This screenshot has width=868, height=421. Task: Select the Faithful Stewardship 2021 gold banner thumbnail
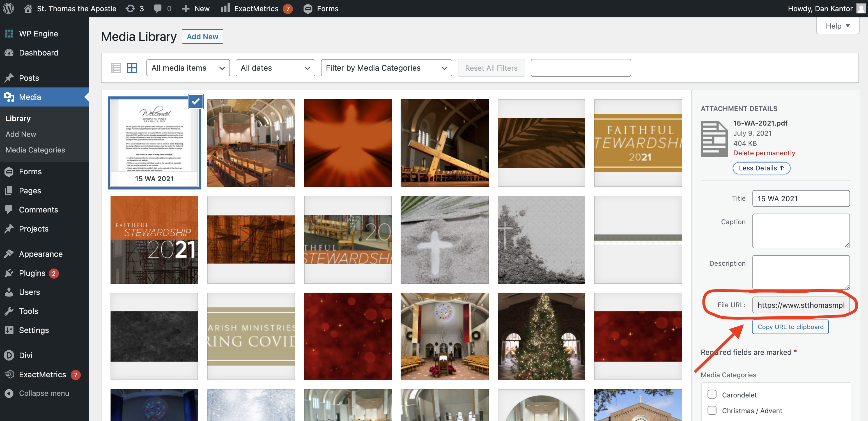pyautogui.click(x=638, y=143)
